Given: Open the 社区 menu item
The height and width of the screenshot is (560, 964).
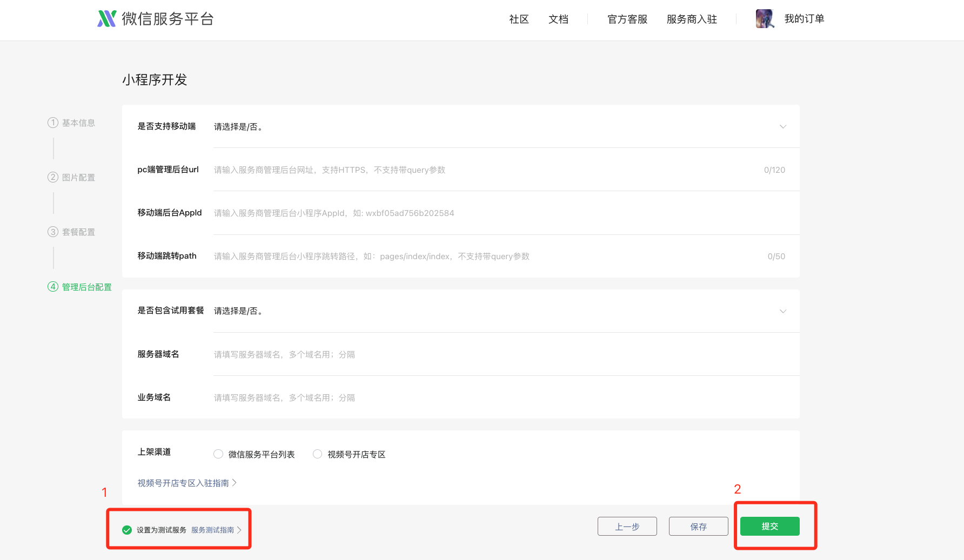Looking at the screenshot, I should [x=519, y=19].
